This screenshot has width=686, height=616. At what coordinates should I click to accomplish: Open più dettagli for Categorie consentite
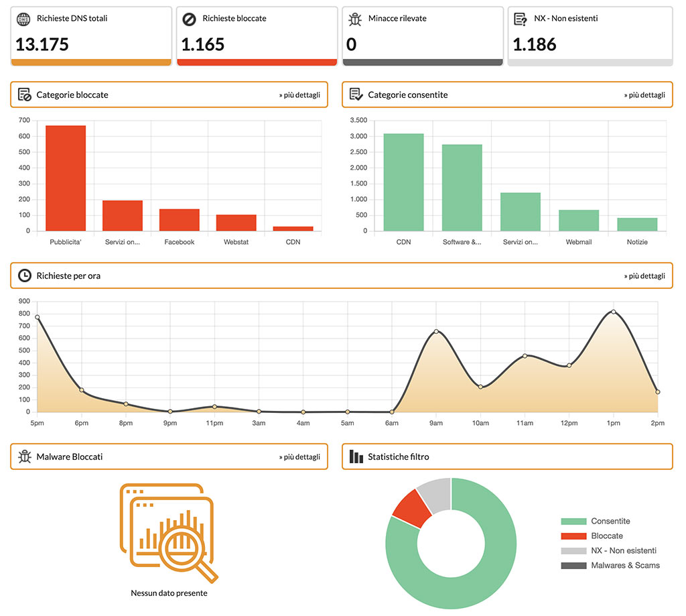(x=644, y=95)
